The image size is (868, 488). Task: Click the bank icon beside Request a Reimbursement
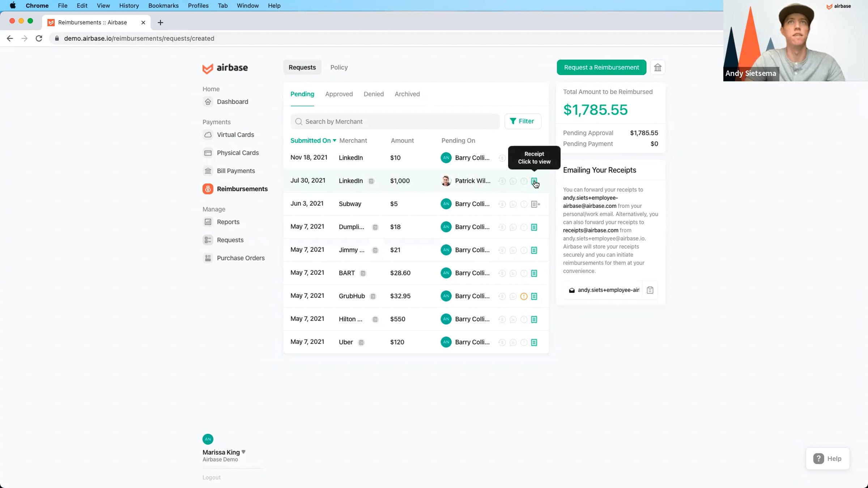[x=658, y=67]
